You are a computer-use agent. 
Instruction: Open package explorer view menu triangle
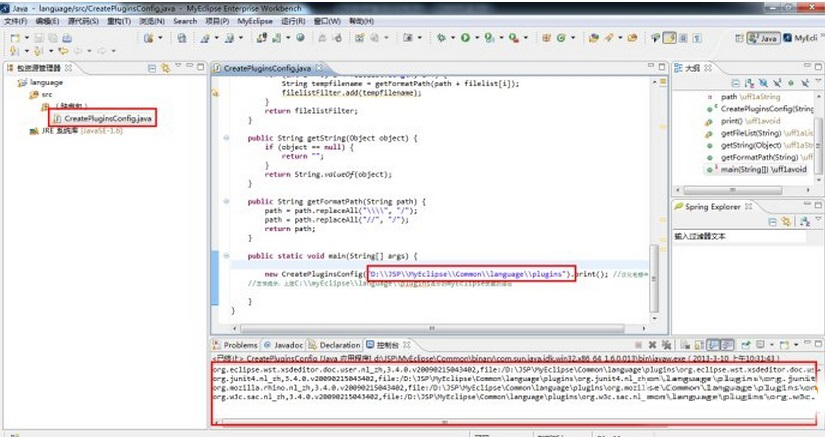click(178, 66)
